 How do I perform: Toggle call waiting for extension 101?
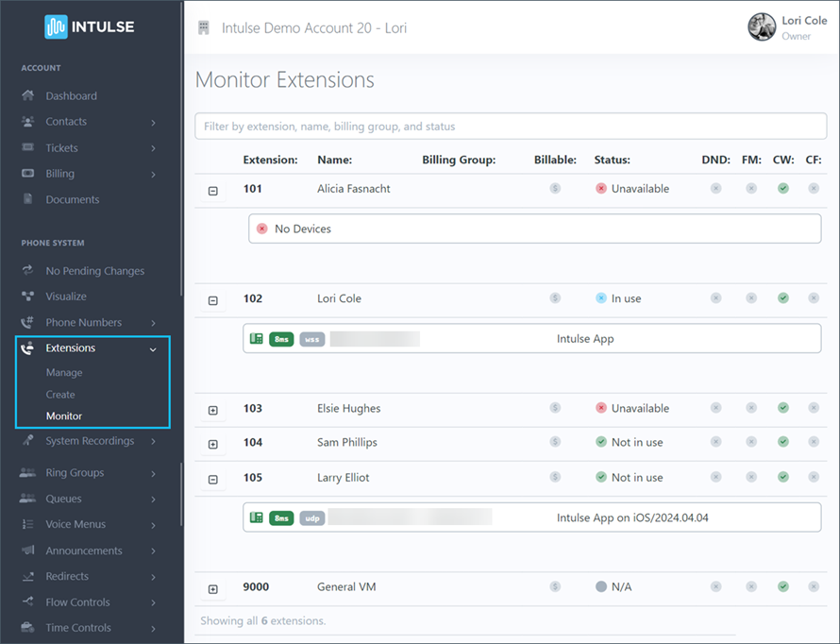click(x=783, y=188)
